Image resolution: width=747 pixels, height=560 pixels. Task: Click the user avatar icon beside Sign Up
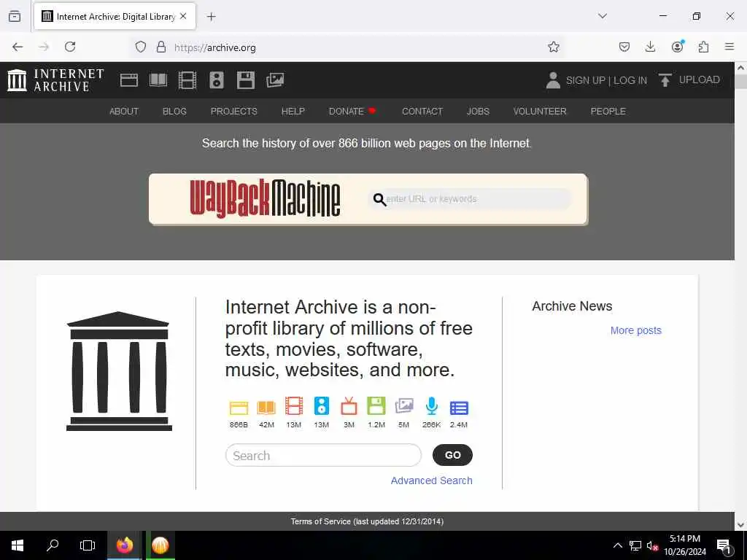(x=553, y=80)
